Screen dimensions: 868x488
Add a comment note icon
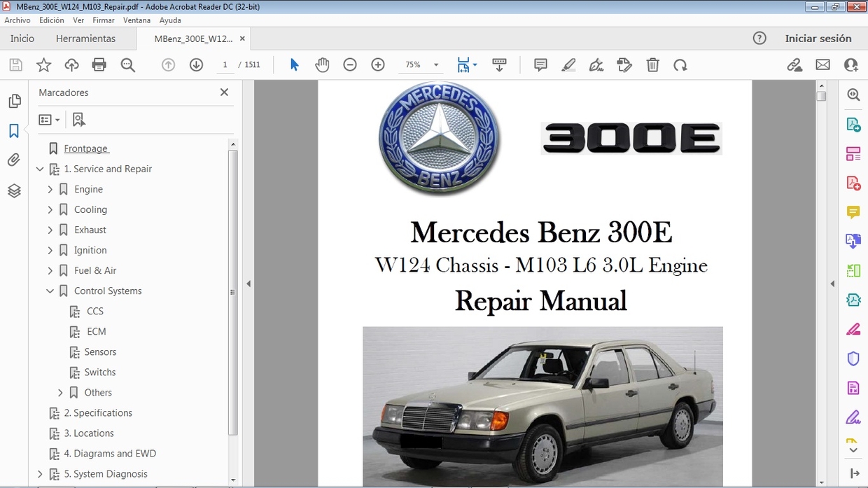540,65
